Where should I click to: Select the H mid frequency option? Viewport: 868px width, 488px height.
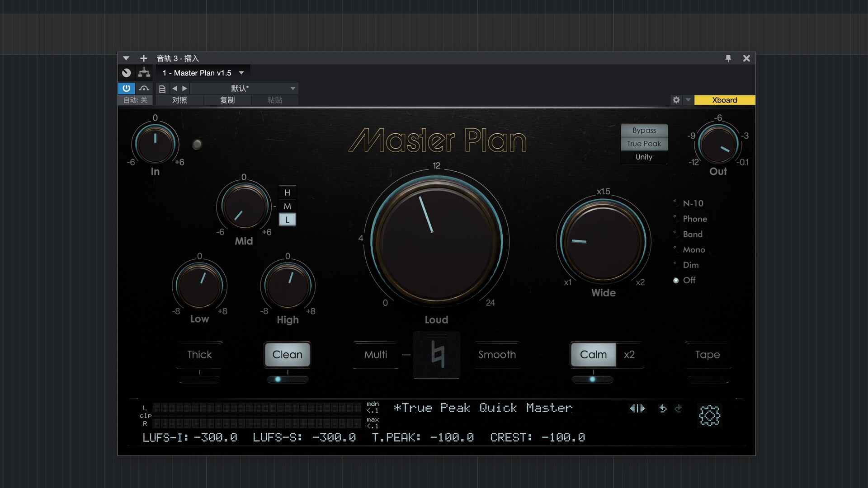[287, 192]
